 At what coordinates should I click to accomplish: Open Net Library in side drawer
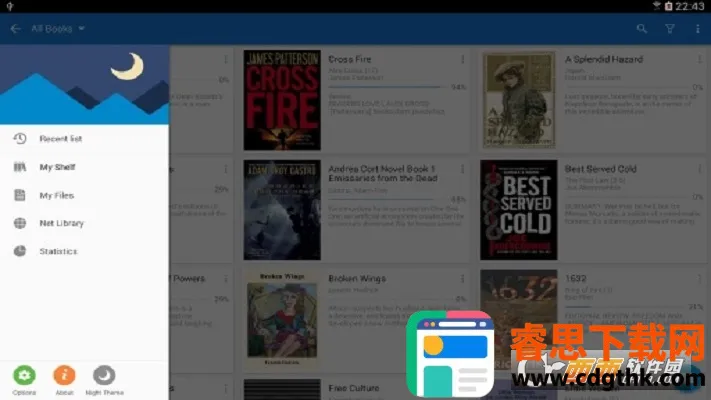[x=61, y=223]
